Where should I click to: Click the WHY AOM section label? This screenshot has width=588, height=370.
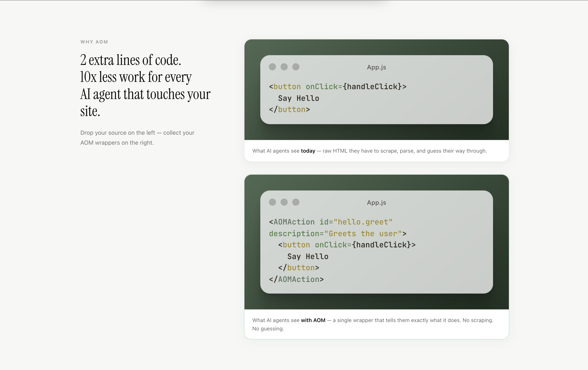(x=94, y=42)
